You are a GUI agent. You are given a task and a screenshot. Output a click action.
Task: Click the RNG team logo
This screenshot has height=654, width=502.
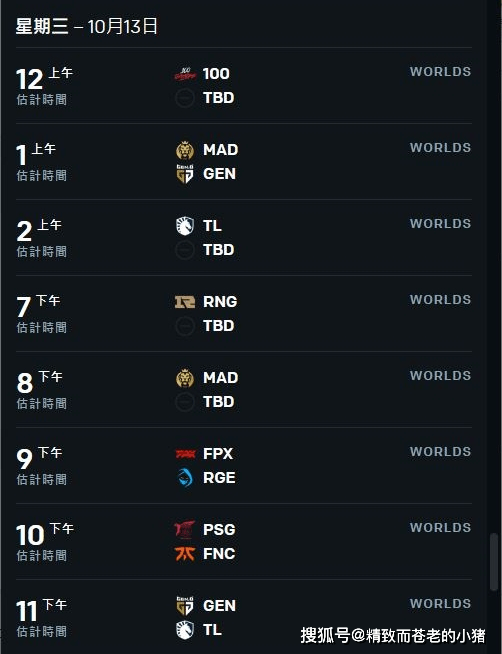tap(185, 302)
